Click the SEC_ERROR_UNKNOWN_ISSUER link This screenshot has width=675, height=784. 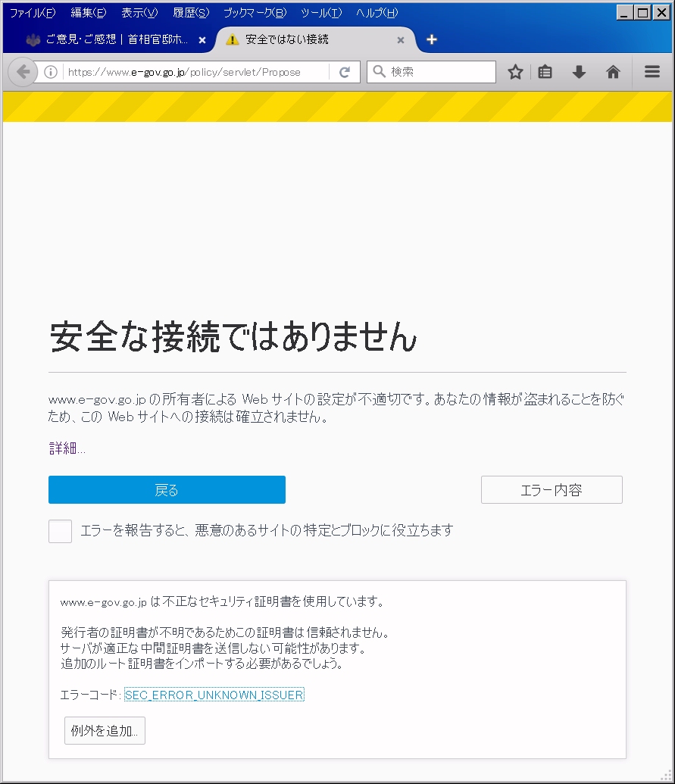click(x=214, y=695)
